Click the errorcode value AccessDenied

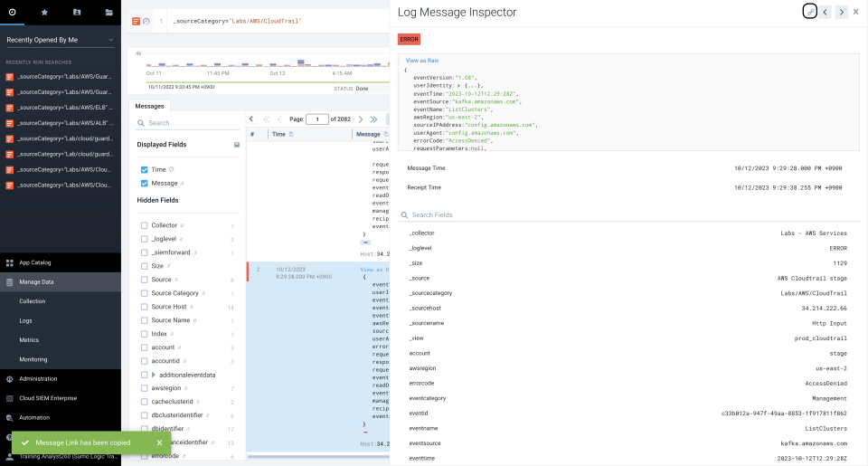pos(826,384)
